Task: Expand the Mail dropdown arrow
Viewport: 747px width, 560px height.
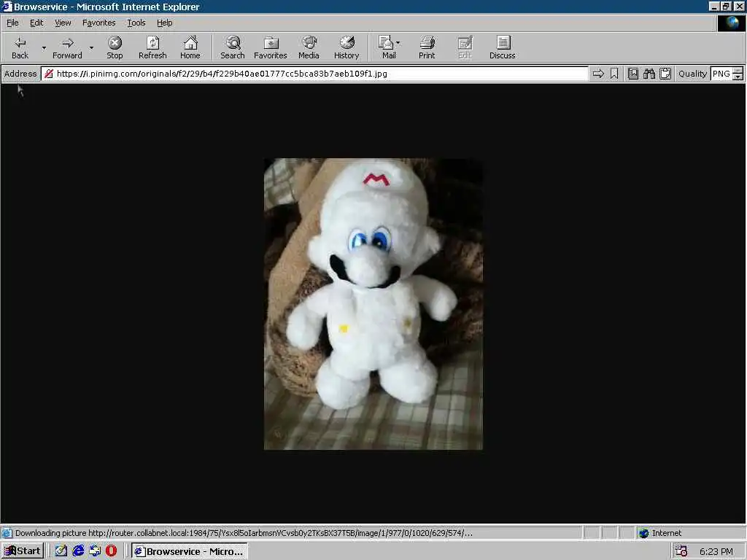Action: click(398, 43)
